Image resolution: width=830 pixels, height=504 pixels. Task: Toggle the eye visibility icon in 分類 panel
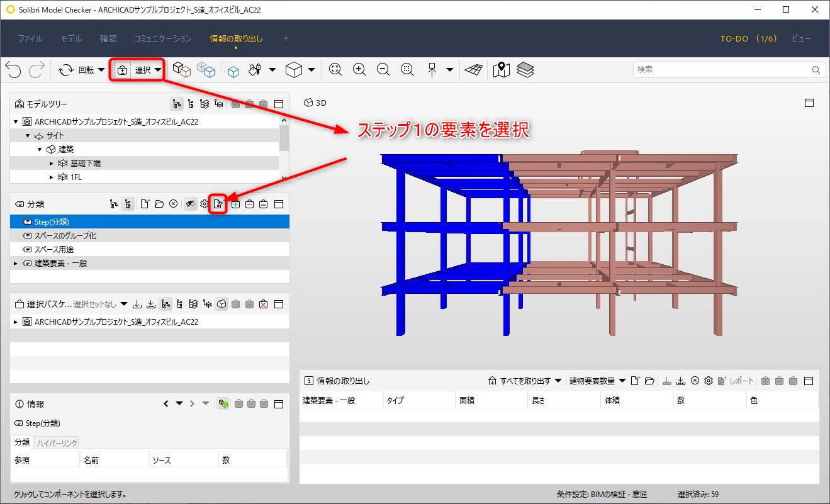click(190, 204)
